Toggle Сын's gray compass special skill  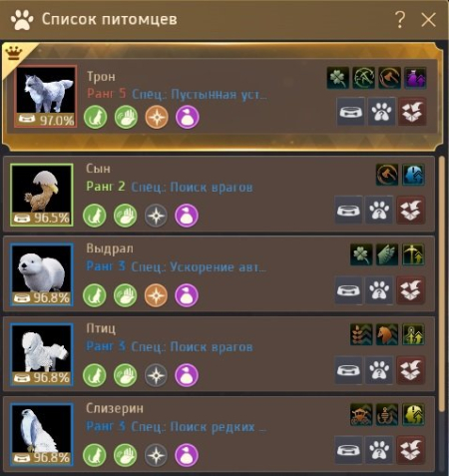(156, 216)
